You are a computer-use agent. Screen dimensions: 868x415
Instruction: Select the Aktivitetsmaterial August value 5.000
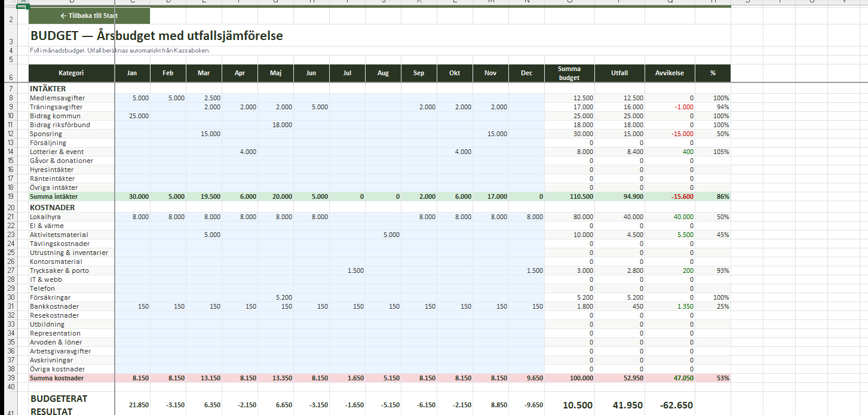click(x=383, y=235)
